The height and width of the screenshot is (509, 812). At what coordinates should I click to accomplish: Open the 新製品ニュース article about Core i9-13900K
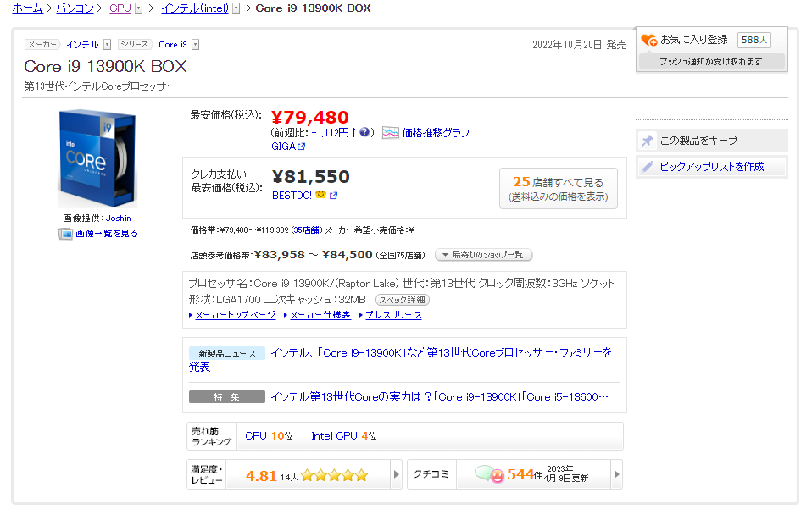click(401, 359)
